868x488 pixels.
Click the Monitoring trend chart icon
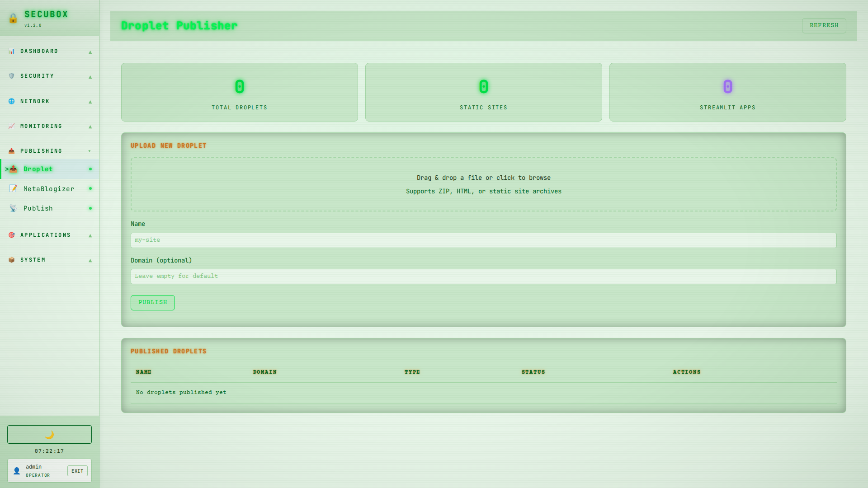[12, 126]
